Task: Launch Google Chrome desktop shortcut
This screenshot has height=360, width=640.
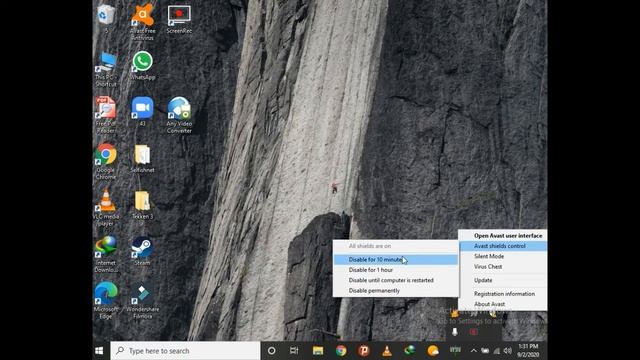Action: click(x=106, y=161)
